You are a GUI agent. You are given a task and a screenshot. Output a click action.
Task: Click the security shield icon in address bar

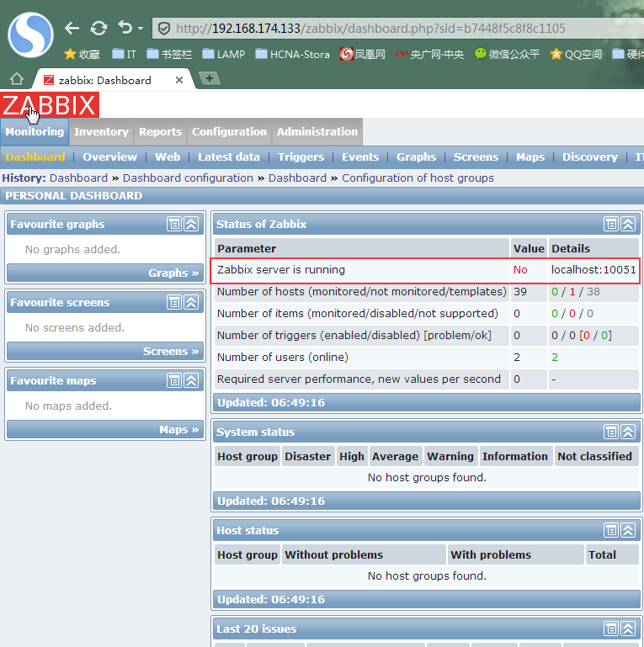point(164,29)
